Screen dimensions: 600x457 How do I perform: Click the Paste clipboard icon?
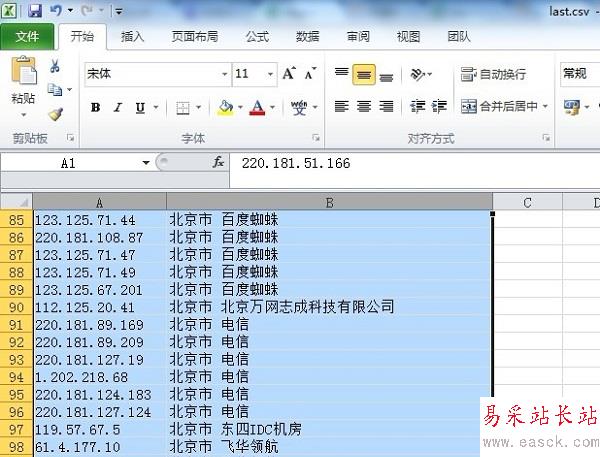point(23,70)
